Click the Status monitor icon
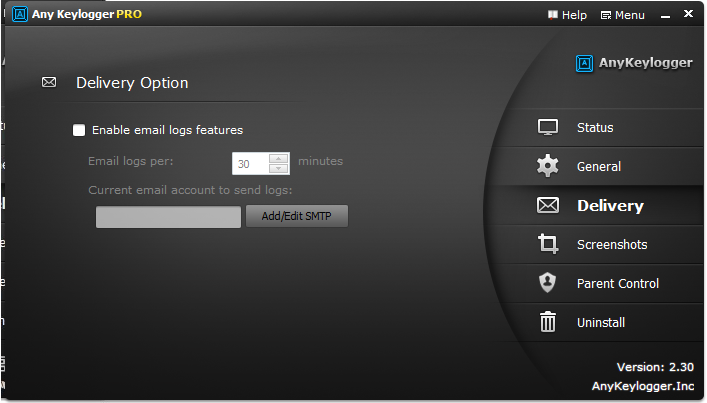 click(x=548, y=128)
